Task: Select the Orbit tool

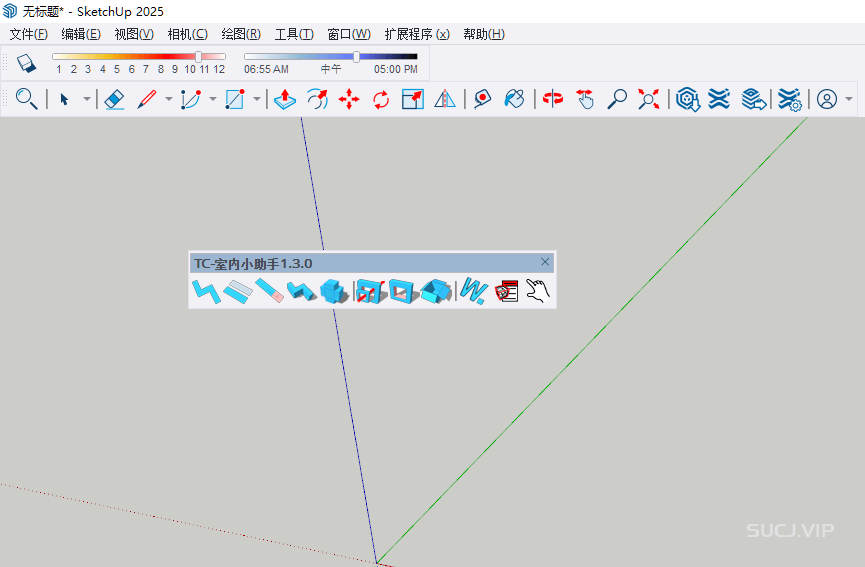Action: [x=553, y=99]
